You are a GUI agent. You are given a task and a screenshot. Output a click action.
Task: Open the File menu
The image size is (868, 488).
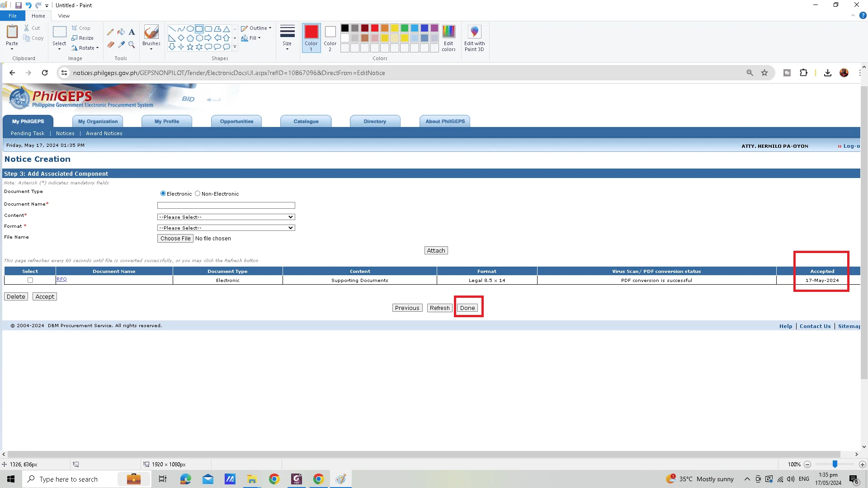(13, 16)
